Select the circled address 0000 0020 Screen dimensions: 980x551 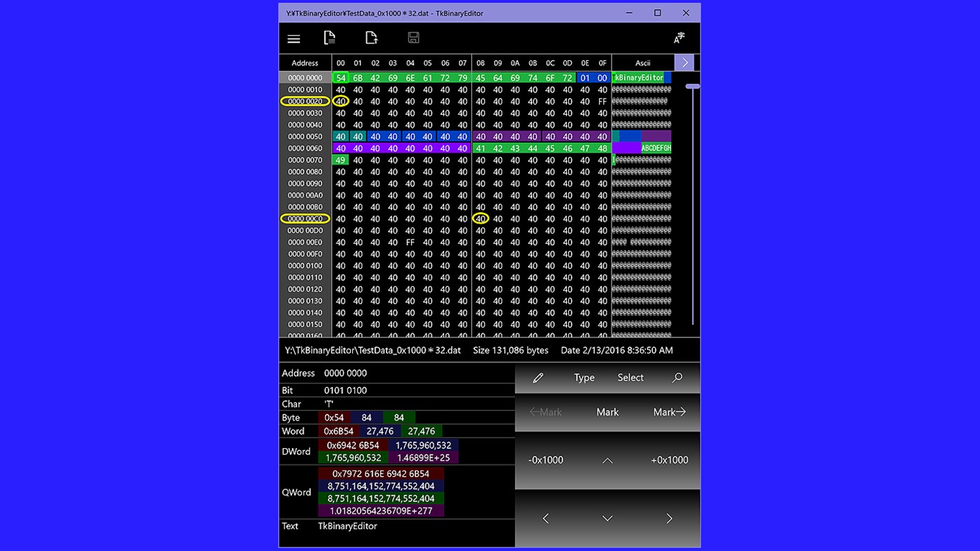(x=304, y=101)
